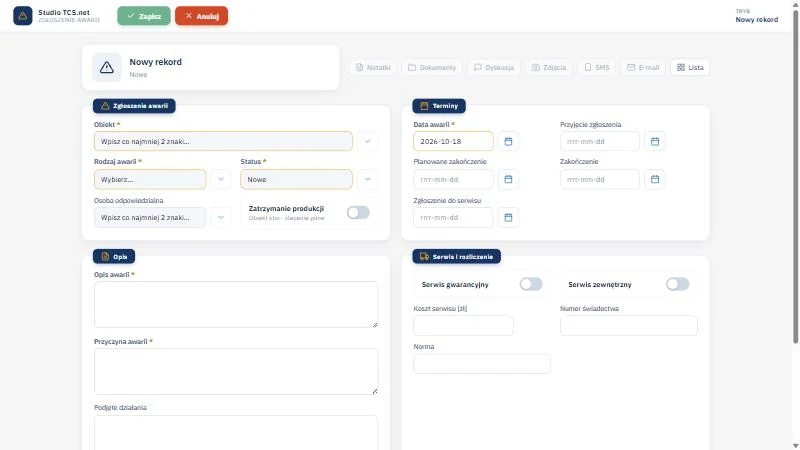
Task: Open the Rodzaj awarii Wybierz combo box
Action: click(150, 179)
